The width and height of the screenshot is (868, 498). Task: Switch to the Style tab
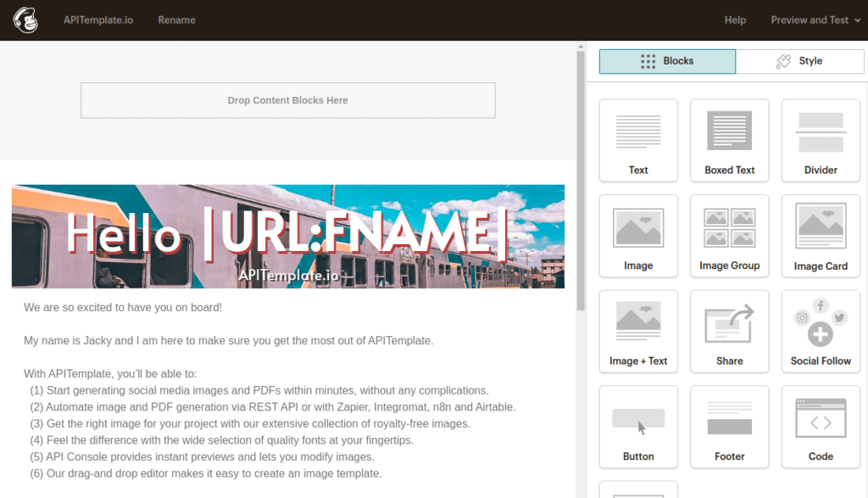pyautogui.click(x=799, y=61)
